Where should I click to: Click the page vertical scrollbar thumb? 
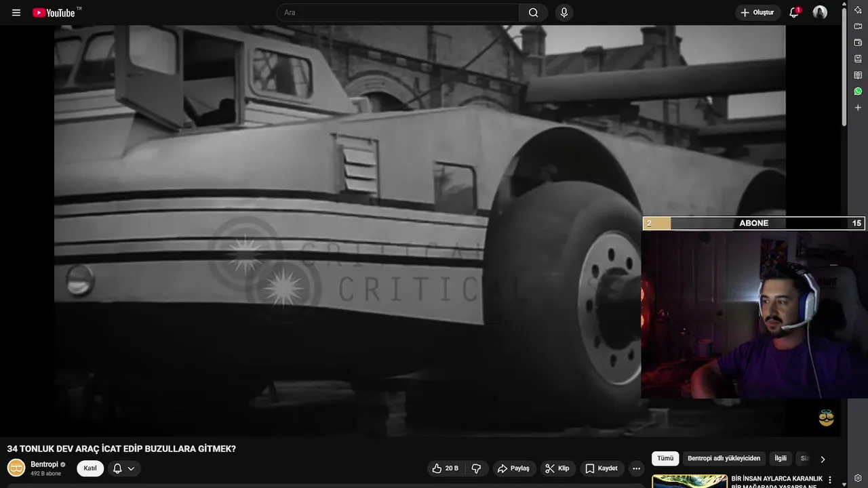pos(844,67)
